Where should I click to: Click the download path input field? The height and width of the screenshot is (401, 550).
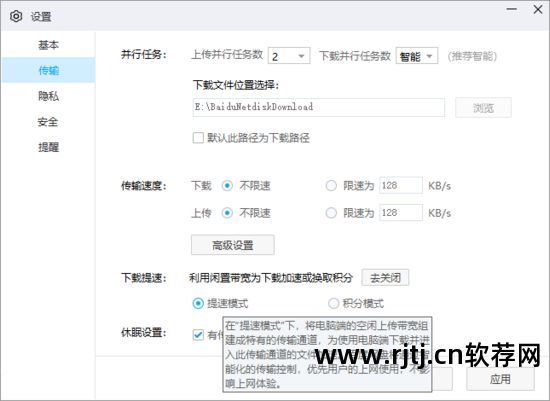(x=318, y=107)
